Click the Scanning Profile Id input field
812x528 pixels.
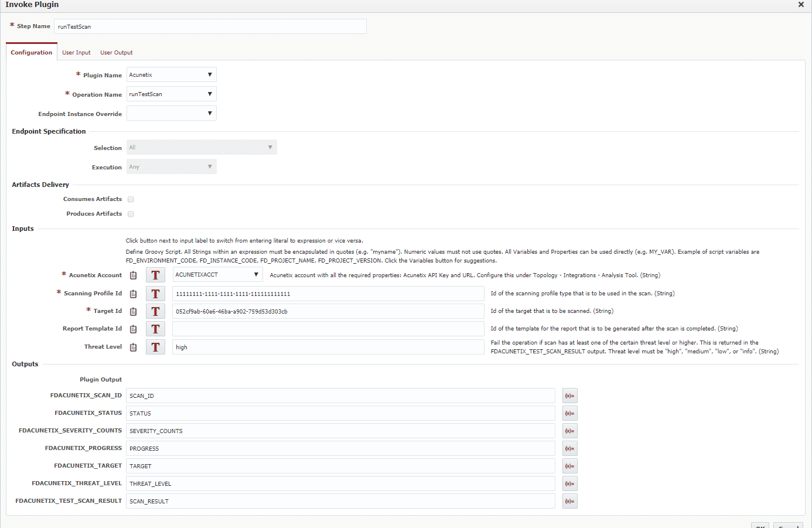coord(328,294)
